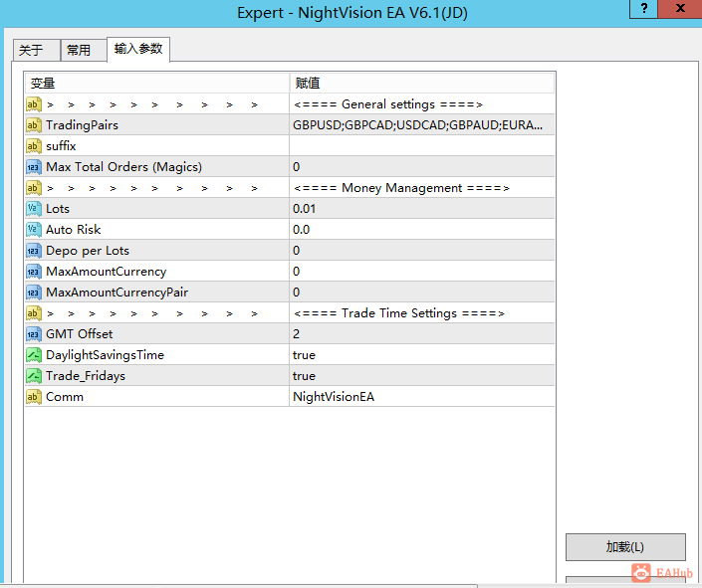
Task: Click the help question mark button
Action: pyautogui.click(x=644, y=9)
